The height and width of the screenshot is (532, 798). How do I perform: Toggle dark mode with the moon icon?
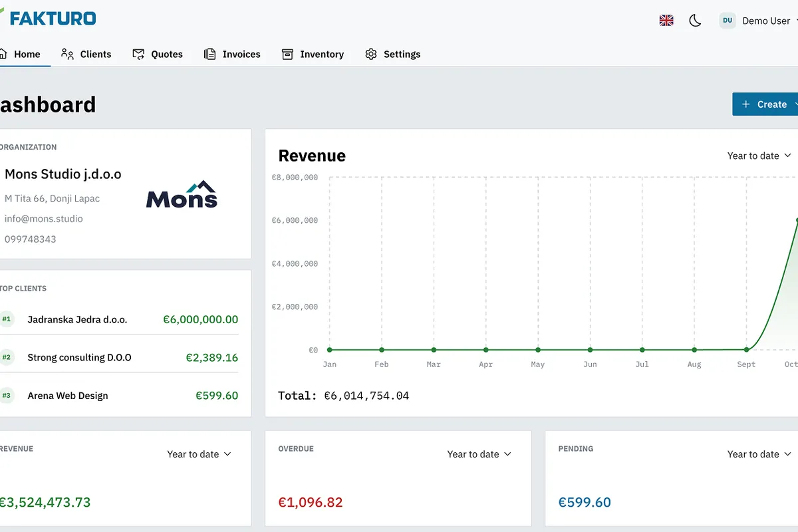tap(695, 21)
